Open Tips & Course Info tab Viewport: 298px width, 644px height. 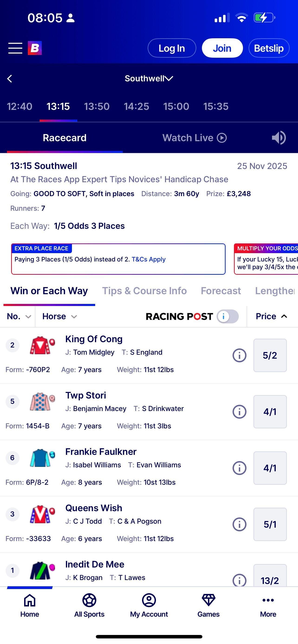(144, 291)
